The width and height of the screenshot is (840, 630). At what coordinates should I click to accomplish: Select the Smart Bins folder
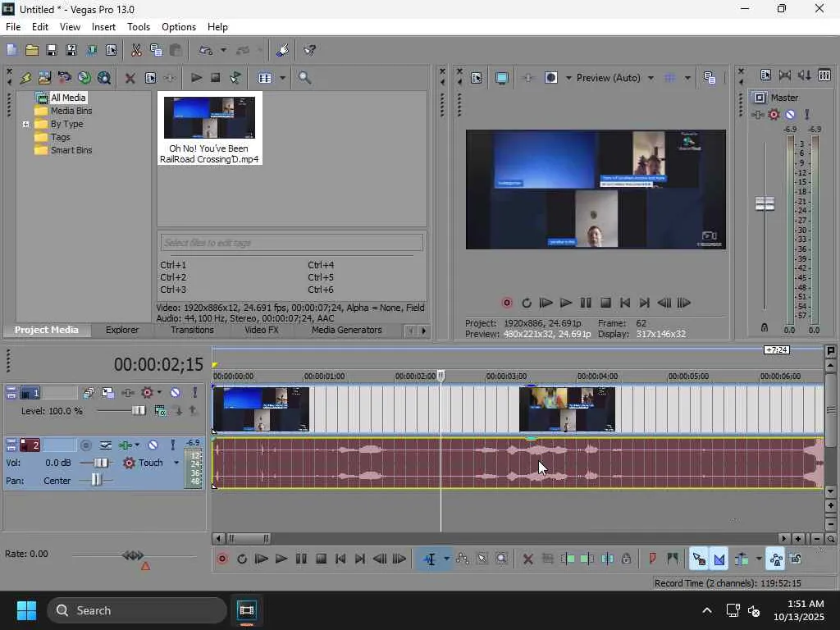click(x=71, y=150)
